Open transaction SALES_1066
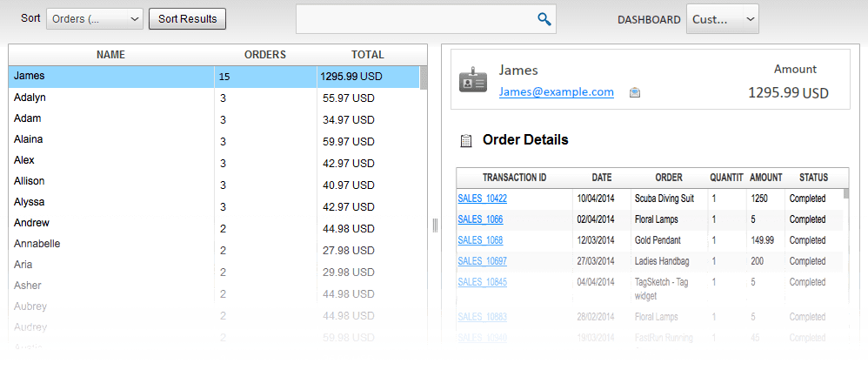Viewport: 868px width, 377px height. (480, 219)
